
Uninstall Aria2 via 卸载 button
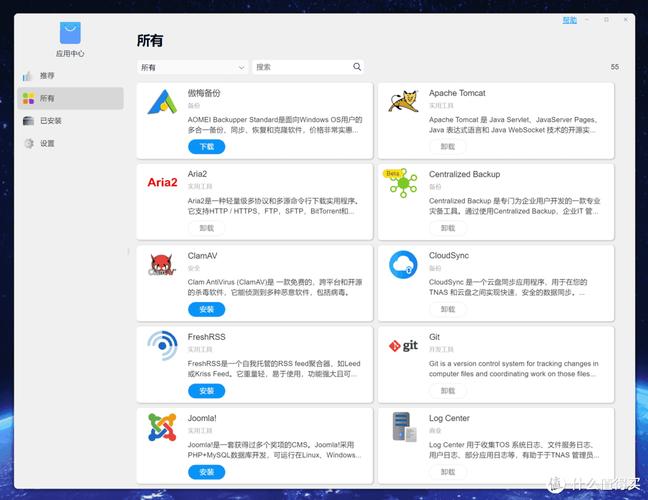pyautogui.click(x=207, y=228)
